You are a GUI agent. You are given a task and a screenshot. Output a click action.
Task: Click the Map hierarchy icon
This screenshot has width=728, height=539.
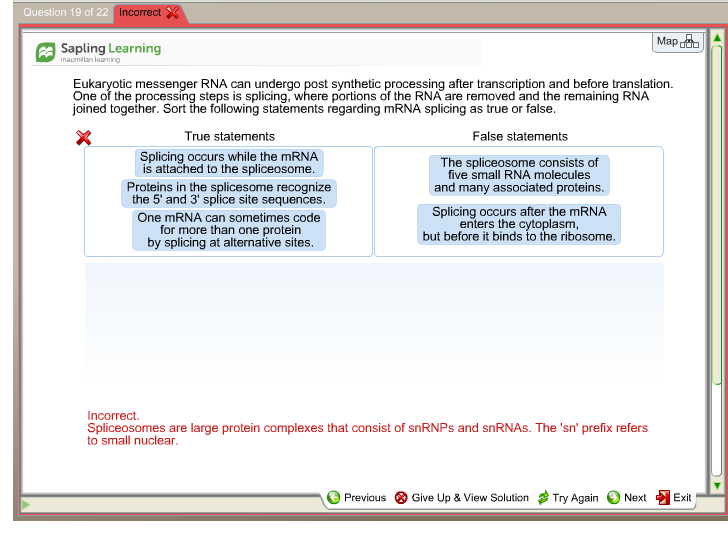click(689, 42)
